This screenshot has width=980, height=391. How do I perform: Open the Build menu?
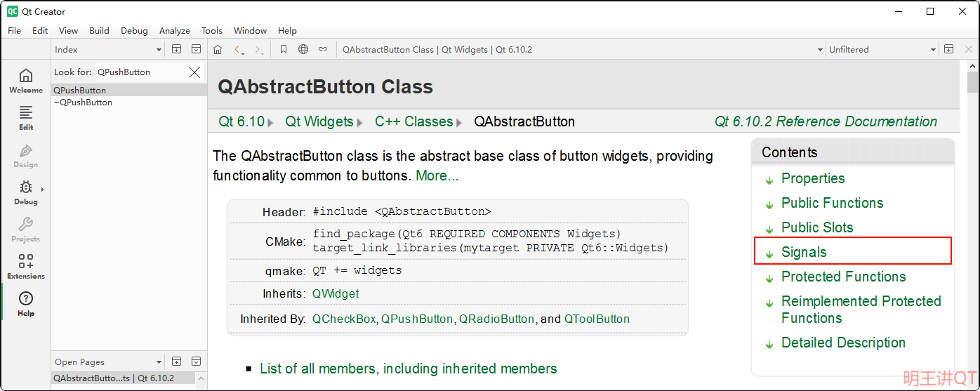click(99, 30)
